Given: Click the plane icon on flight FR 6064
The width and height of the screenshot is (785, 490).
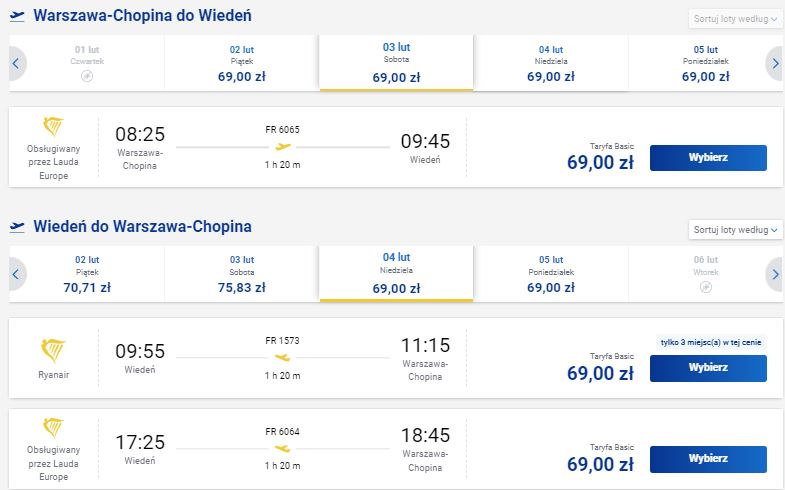Looking at the screenshot, I should point(283,448).
